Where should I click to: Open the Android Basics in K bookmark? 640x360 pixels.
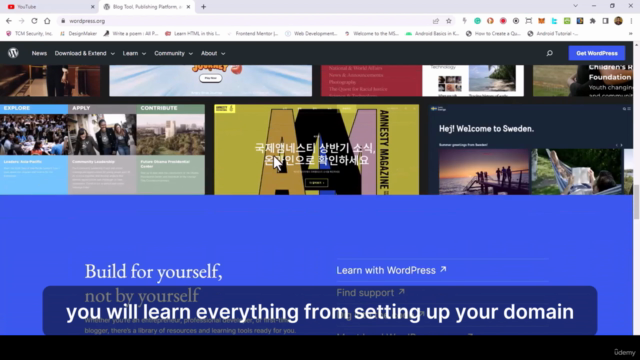pyautogui.click(x=432, y=33)
